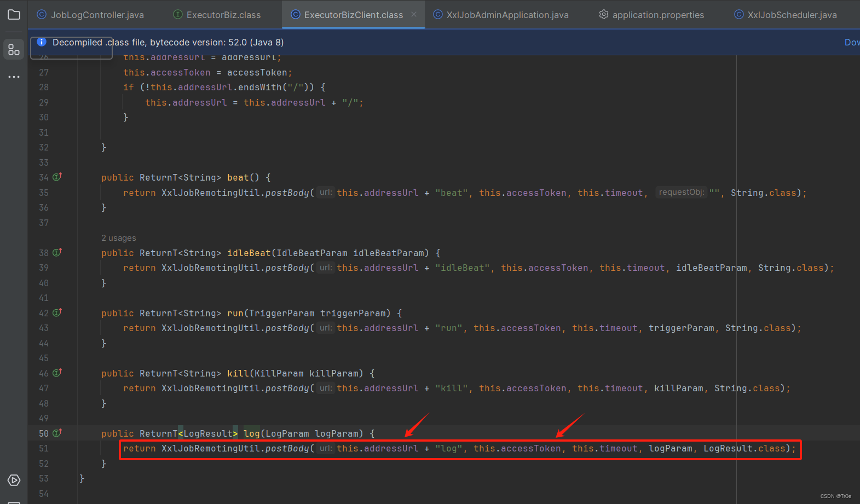Screen dimensions: 860x504
Task: Click KillParam parameter type on line 46
Action: pos(279,373)
